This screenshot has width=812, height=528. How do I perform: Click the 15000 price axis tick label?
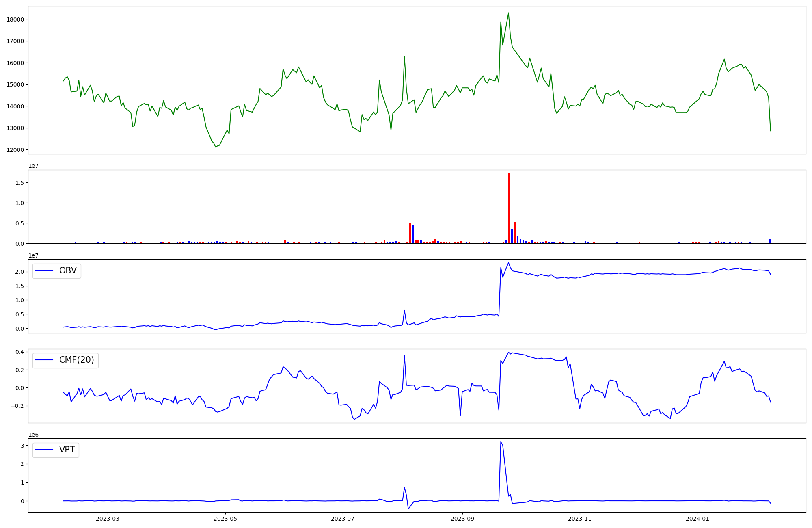tap(15, 84)
